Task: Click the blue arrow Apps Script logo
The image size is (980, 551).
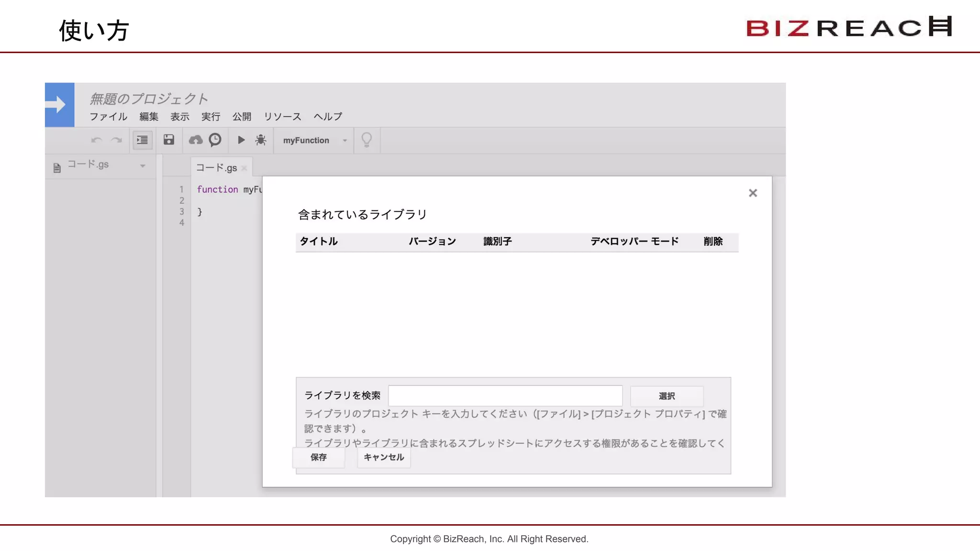Action: click(59, 105)
